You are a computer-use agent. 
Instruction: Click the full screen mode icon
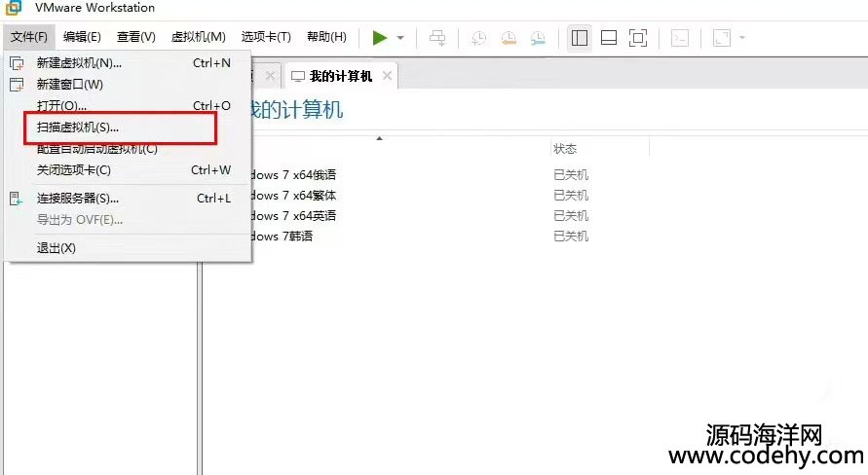(x=638, y=38)
